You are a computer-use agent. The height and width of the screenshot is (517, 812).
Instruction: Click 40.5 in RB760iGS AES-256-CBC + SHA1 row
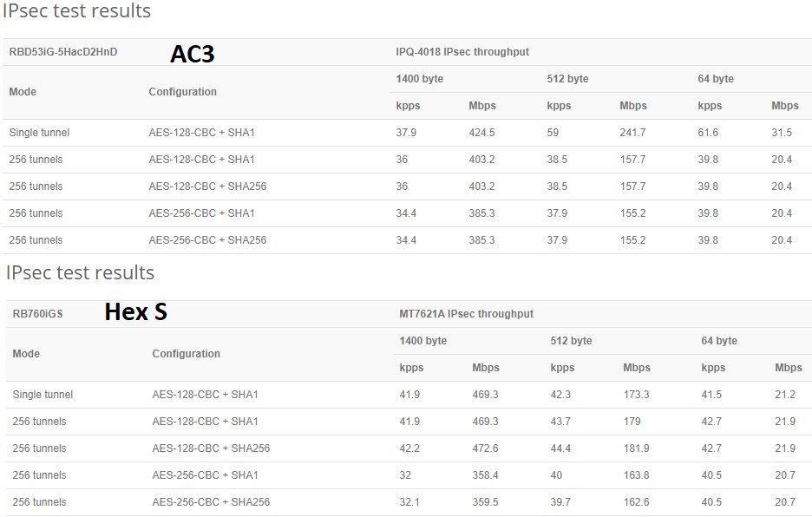711,475
